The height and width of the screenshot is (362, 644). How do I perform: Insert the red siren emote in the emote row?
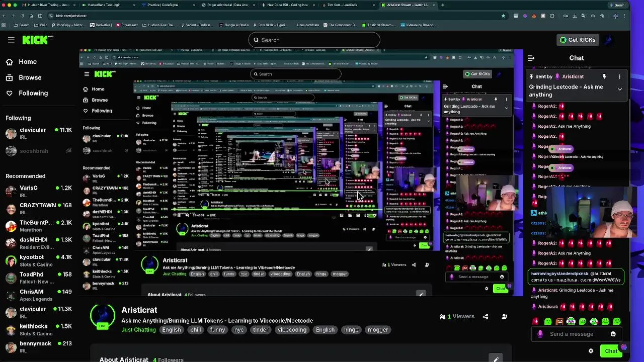pyautogui.click(x=535, y=321)
